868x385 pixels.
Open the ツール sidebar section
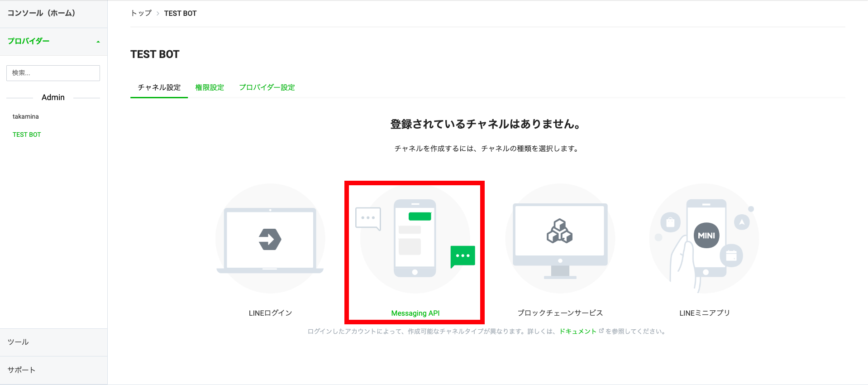[x=53, y=342]
